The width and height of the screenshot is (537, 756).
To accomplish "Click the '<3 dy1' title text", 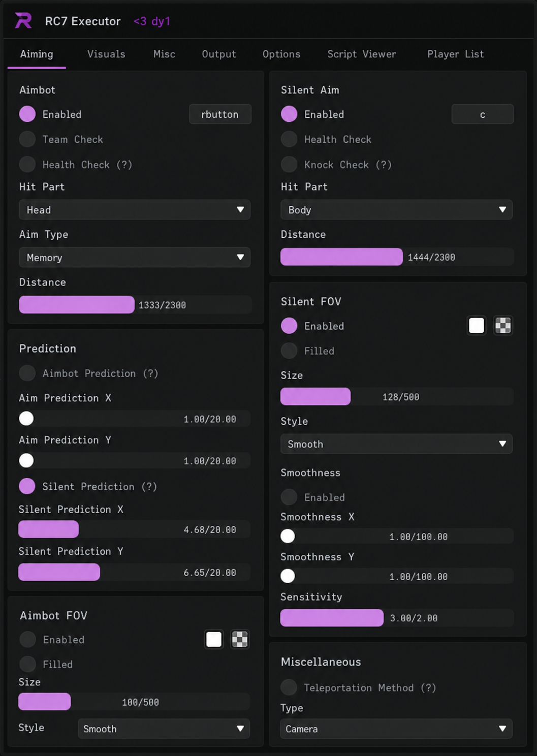I will (x=152, y=21).
